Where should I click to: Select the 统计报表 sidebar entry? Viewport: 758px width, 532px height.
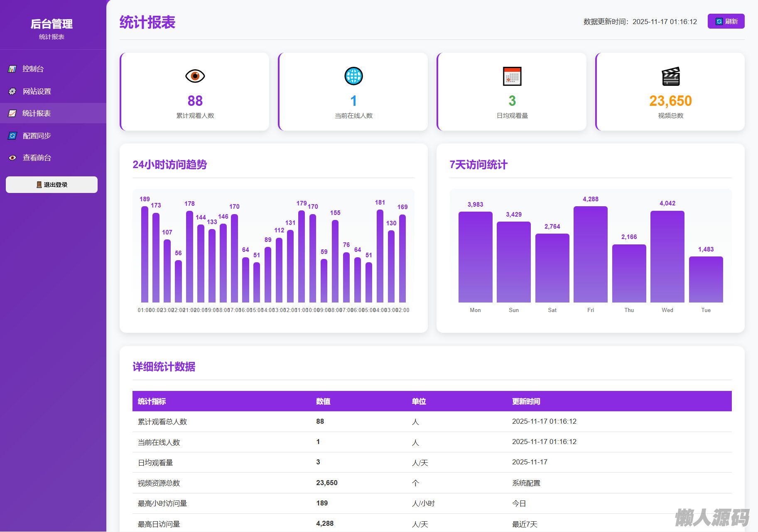click(x=37, y=113)
